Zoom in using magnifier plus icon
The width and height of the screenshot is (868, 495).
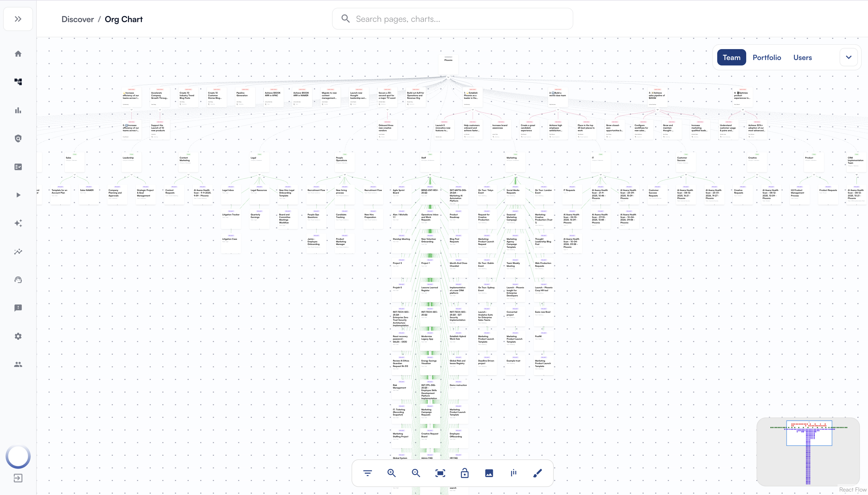[x=391, y=473]
